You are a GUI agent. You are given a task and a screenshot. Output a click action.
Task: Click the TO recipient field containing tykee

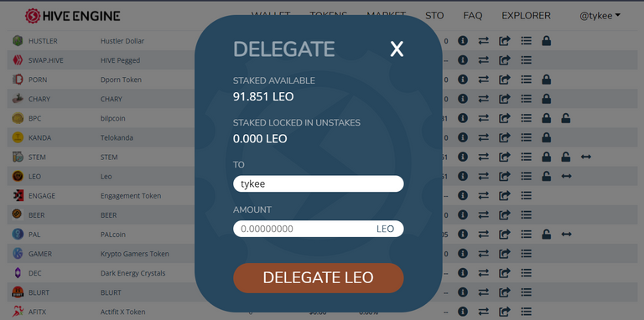[x=319, y=183]
